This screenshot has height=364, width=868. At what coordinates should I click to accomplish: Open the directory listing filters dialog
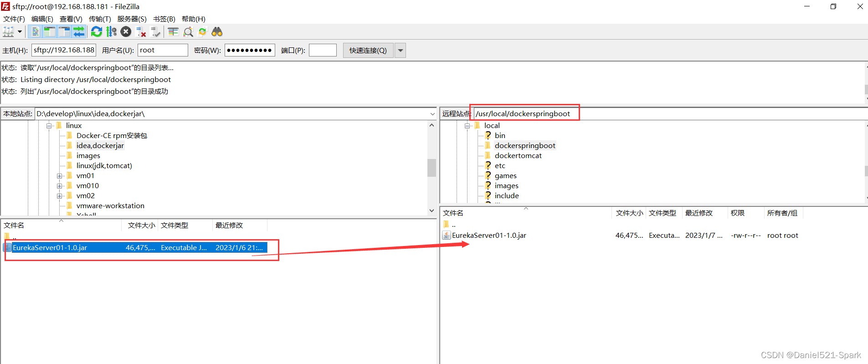(173, 32)
